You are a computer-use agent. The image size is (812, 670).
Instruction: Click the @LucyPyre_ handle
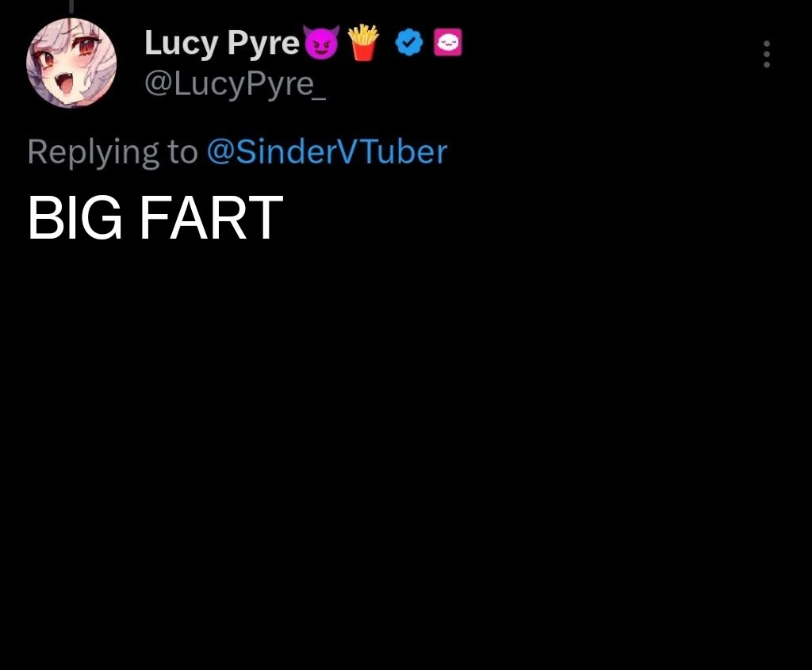pyautogui.click(x=235, y=84)
